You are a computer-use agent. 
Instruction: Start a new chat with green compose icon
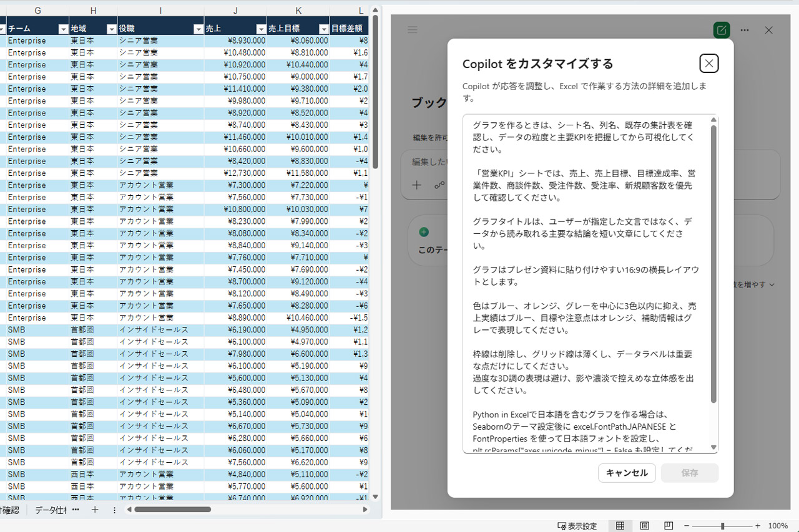click(722, 30)
